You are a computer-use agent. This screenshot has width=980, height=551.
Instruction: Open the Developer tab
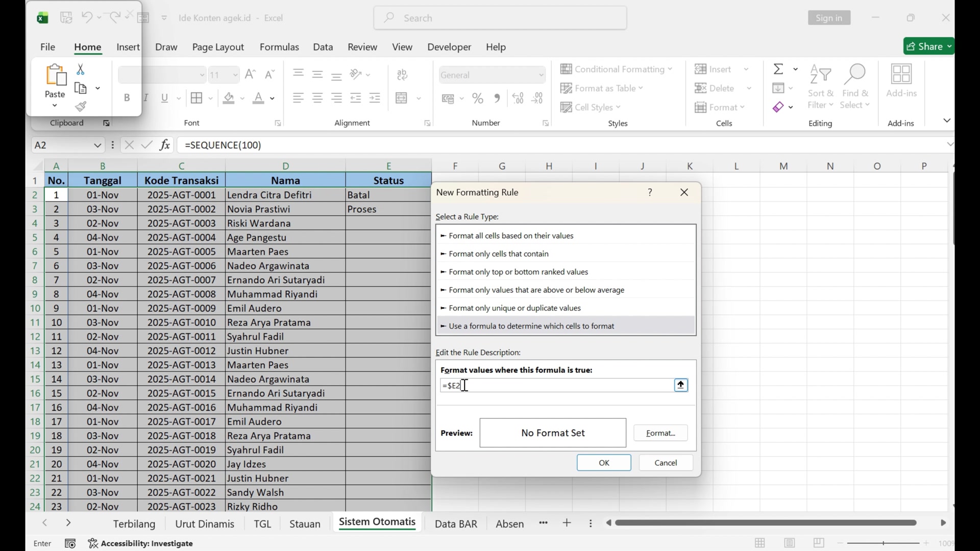point(449,47)
